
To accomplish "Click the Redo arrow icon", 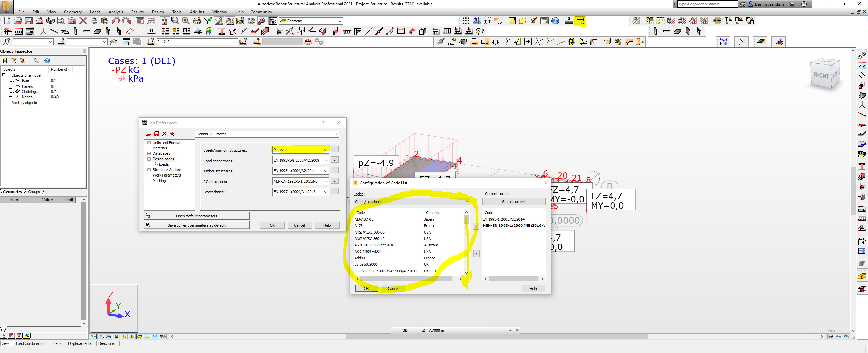I will pyautogui.click(x=126, y=21).
